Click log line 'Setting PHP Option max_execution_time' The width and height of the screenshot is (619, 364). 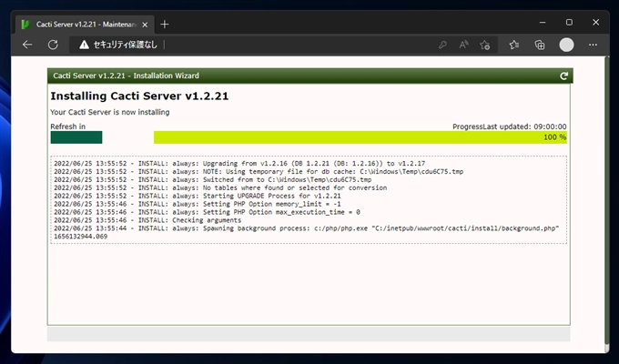[207, 212]
